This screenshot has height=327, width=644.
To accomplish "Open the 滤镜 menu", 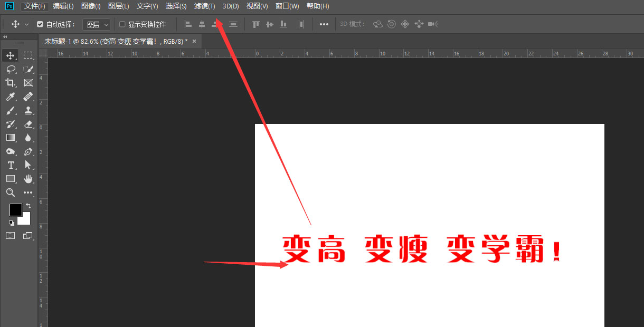I will pyautogui.click(x=204, y=6).
